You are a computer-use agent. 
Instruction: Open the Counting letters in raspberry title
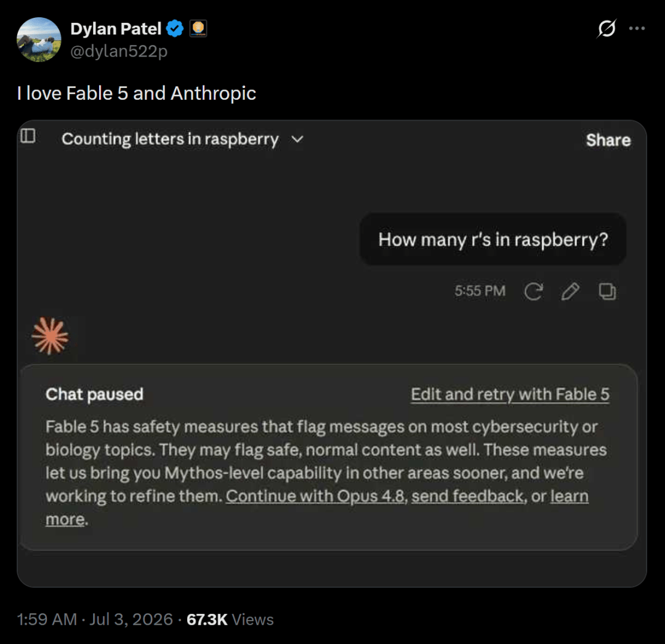[x=170, y=139]
